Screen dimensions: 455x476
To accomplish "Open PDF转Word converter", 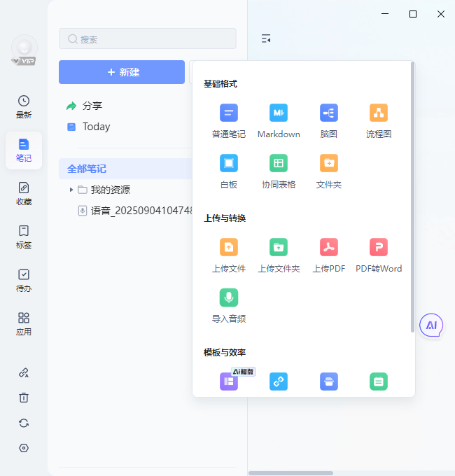I will [379, 255].
